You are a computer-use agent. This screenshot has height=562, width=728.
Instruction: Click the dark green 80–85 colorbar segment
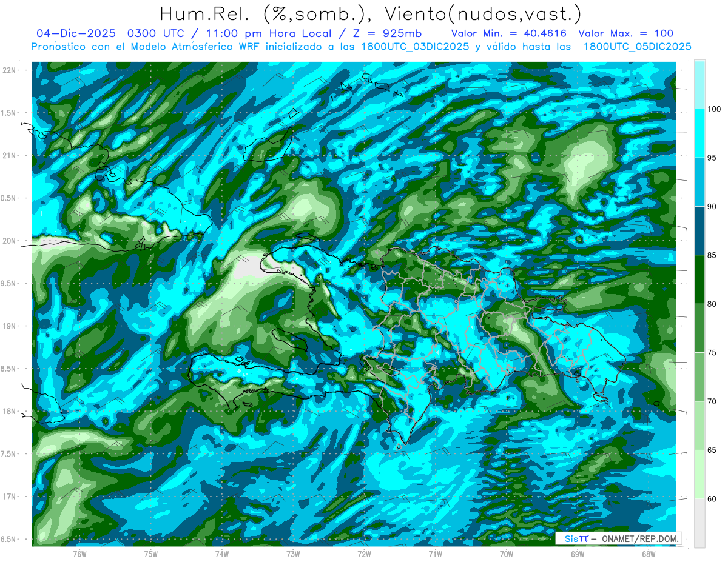[699, 279]
